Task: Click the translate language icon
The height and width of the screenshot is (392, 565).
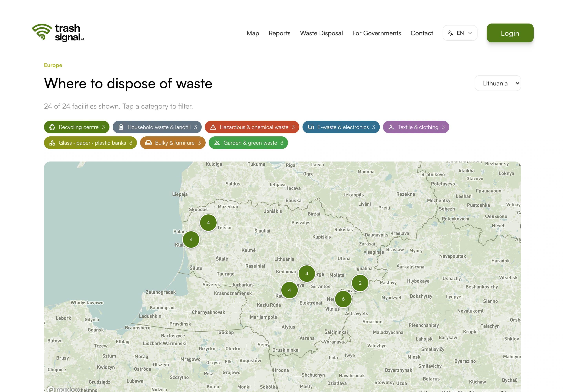Action: [450, 33]
